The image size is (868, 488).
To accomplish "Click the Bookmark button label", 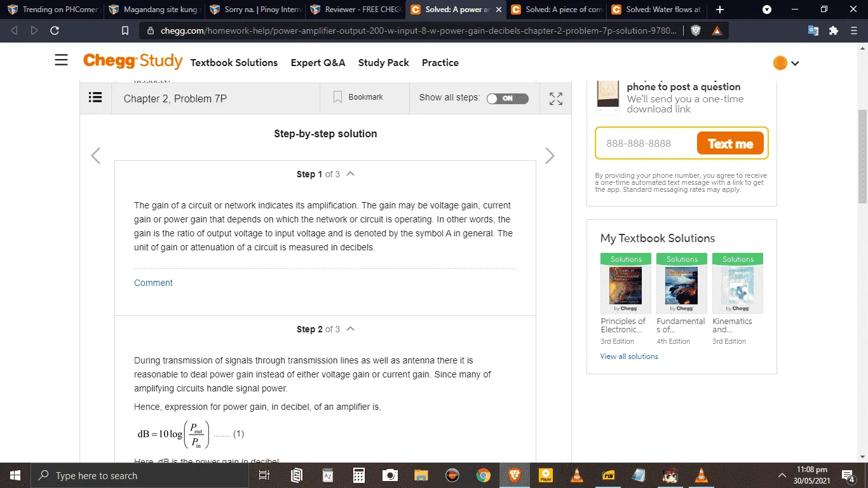I will click(x=365, y=97).
